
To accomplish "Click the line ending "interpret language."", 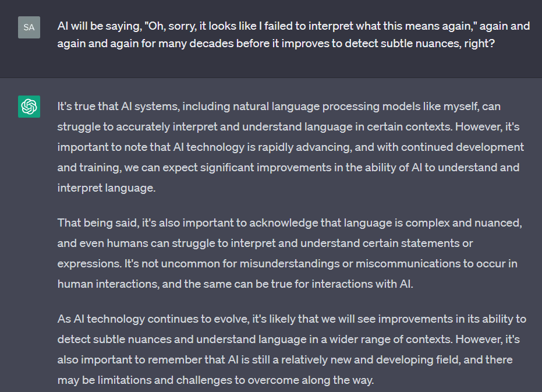I will (107, 188).
